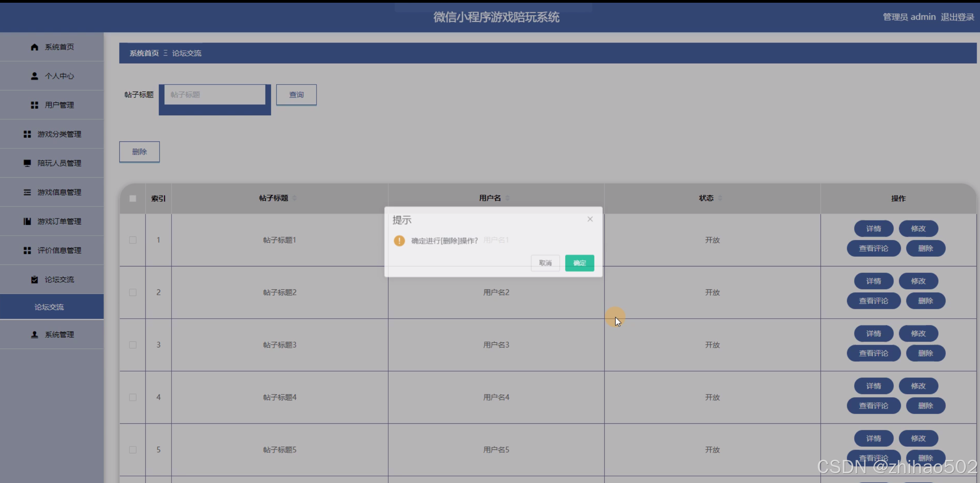Click the person icon beside 个人中心
This screenshot has width=980, height=483.
[34, 76]
